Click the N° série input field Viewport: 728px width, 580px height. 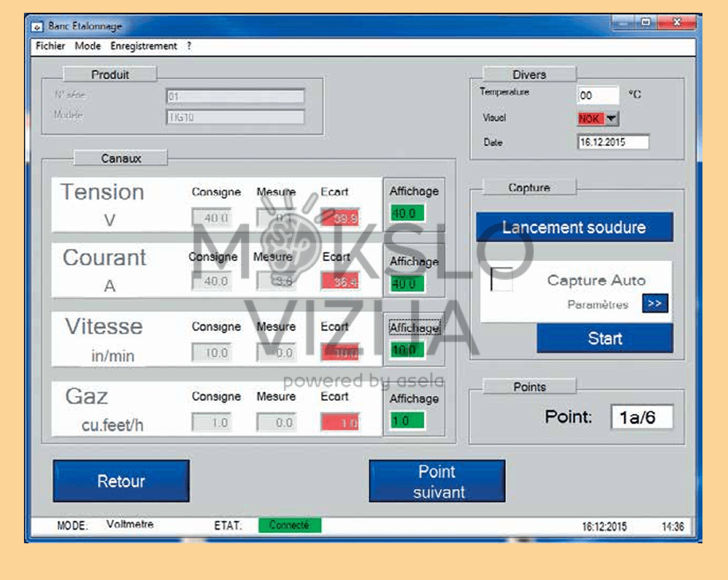[x=235, y=97]
